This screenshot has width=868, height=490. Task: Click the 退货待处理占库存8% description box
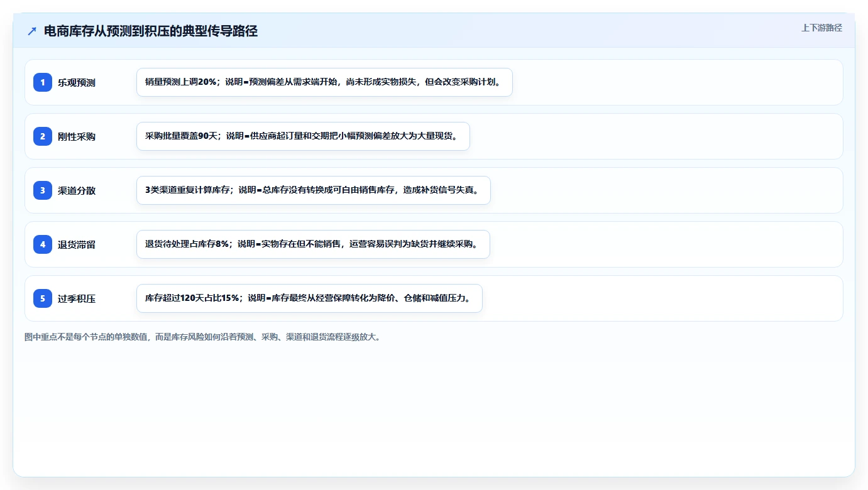point(313,244)
